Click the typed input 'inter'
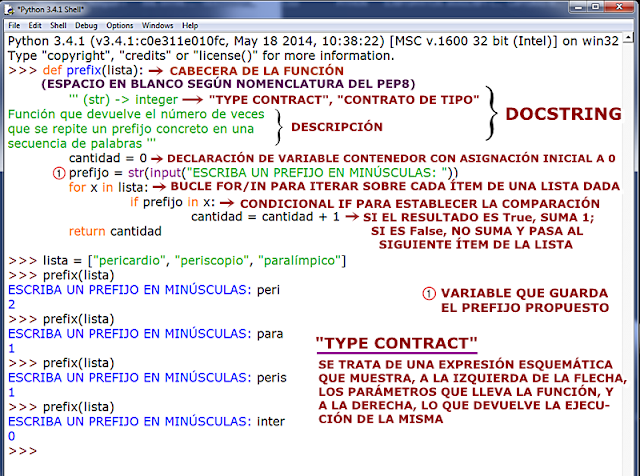The height and width of the screenshot is (476, 640). click(x=271, y=421)
